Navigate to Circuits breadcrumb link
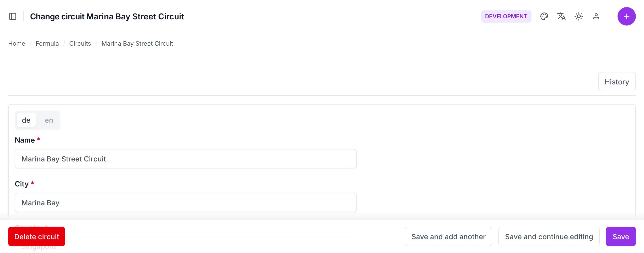This screenshot has width=644, height=253. pyautogui.click(x=80, y=44)
